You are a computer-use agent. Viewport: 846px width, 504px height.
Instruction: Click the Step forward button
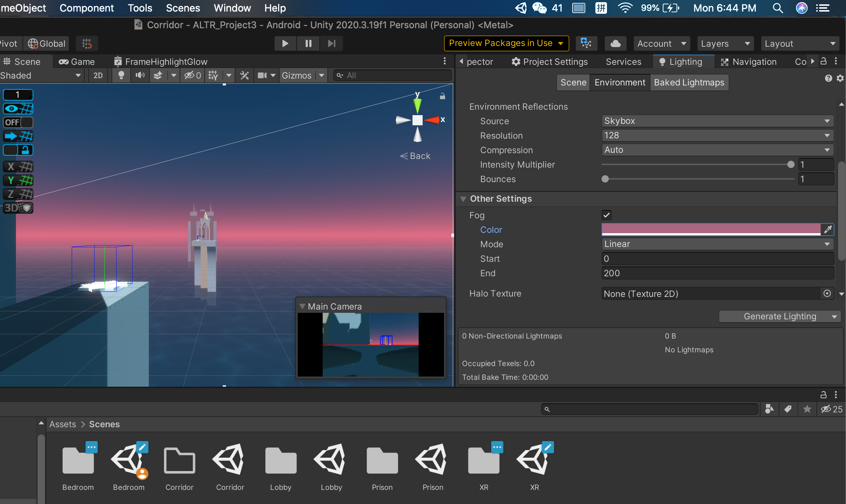pyautogui.click(x=331, y=43)
